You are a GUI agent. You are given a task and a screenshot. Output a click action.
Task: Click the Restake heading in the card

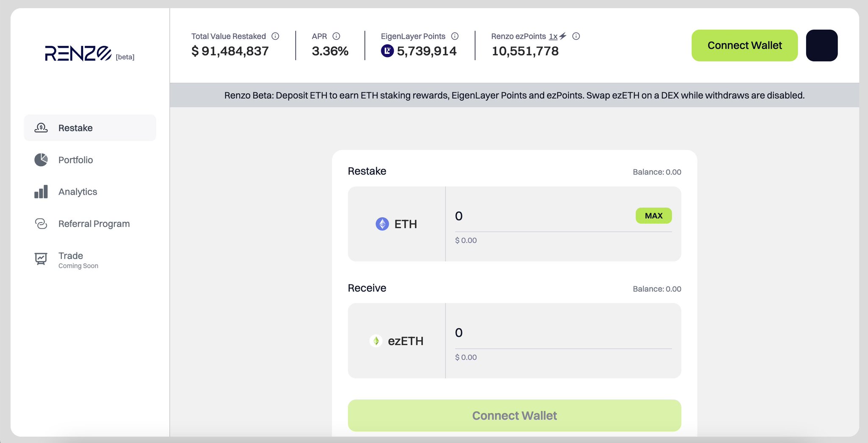[x=367, y=171]
